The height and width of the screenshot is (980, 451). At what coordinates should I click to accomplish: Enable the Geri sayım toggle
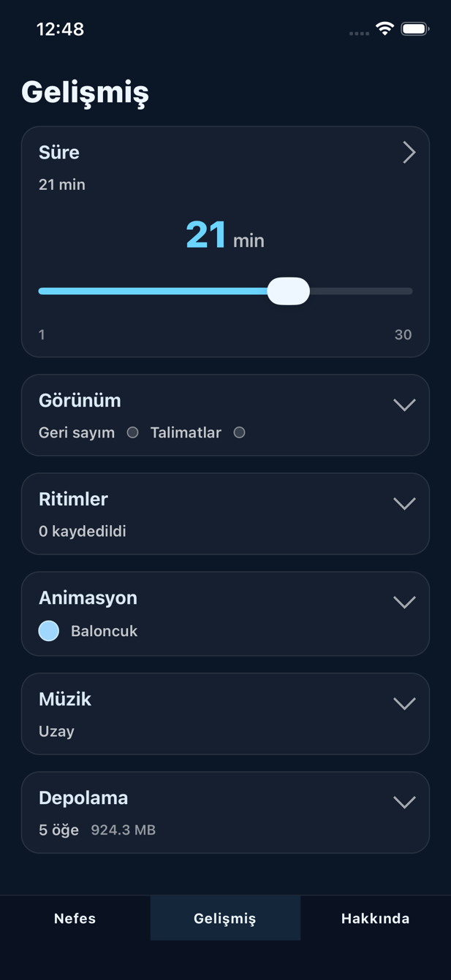pyautogui.click(x=132, y=432)
